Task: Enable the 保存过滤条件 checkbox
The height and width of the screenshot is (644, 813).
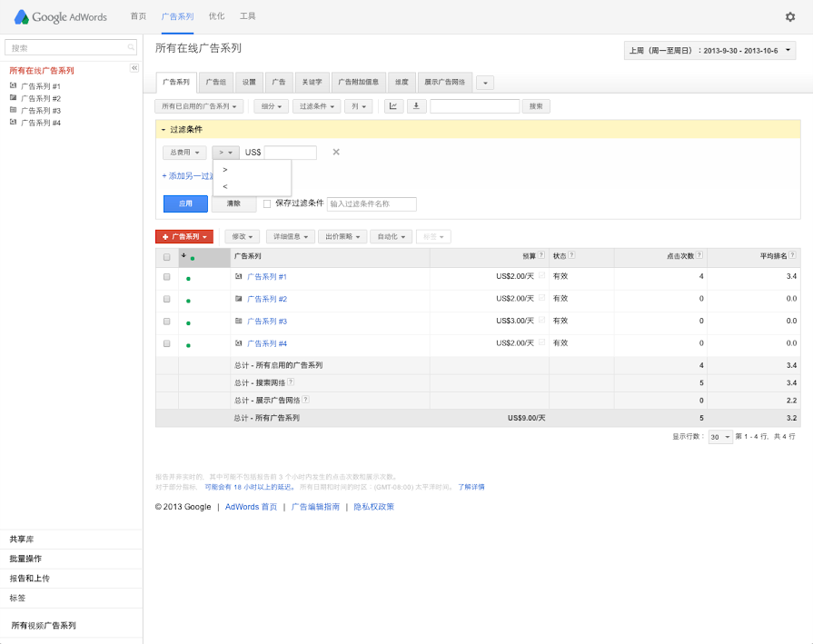Action: coord(267,203)
